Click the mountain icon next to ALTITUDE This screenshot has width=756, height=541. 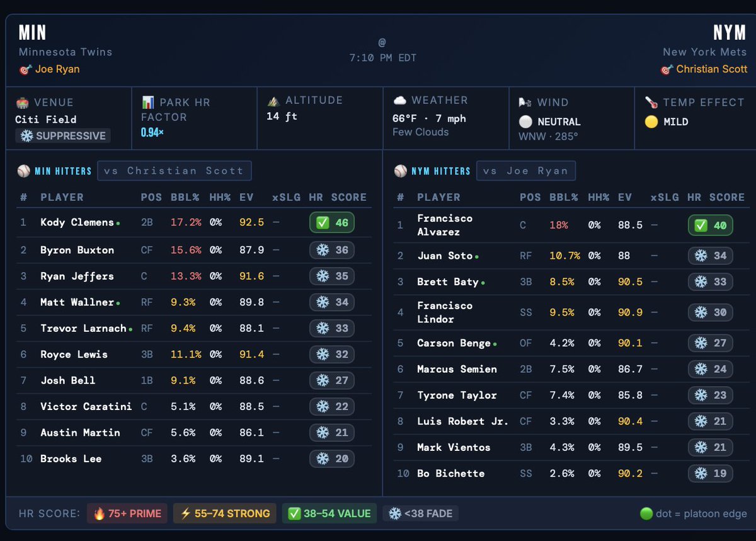pyautogui.click(x=273, y=101)
